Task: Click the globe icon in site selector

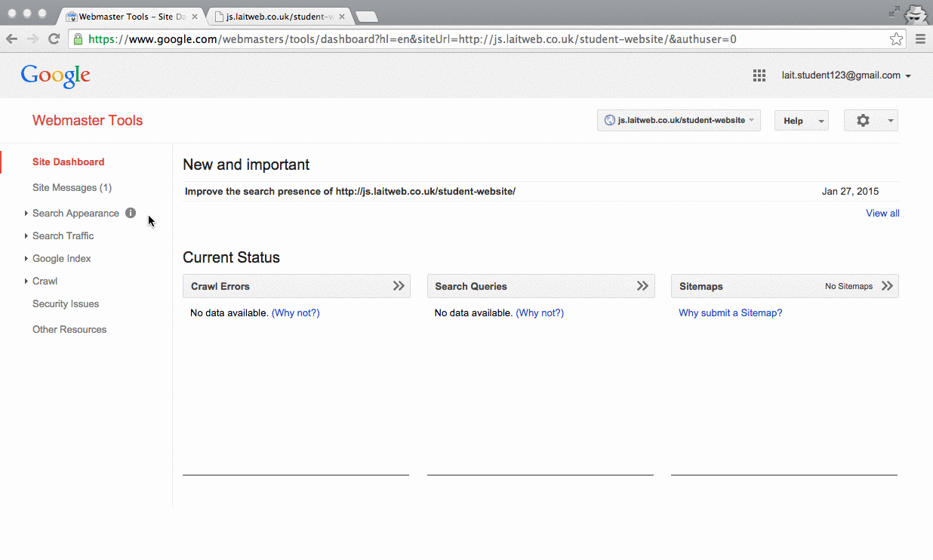Action: [x=610, y=120]
